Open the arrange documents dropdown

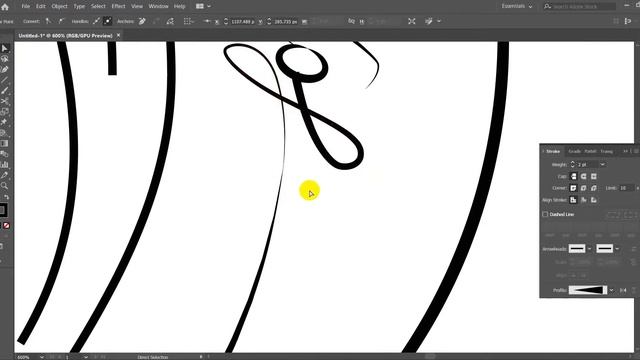click(203, 7)
